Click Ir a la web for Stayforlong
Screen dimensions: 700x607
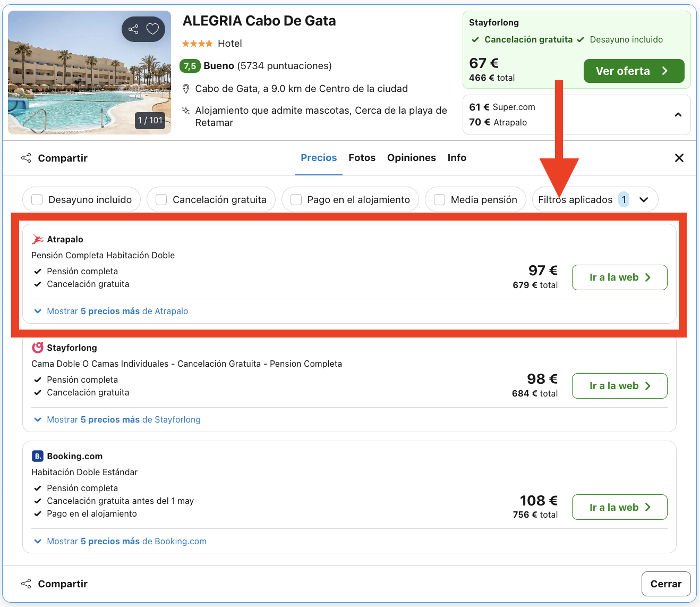[620, 386]
